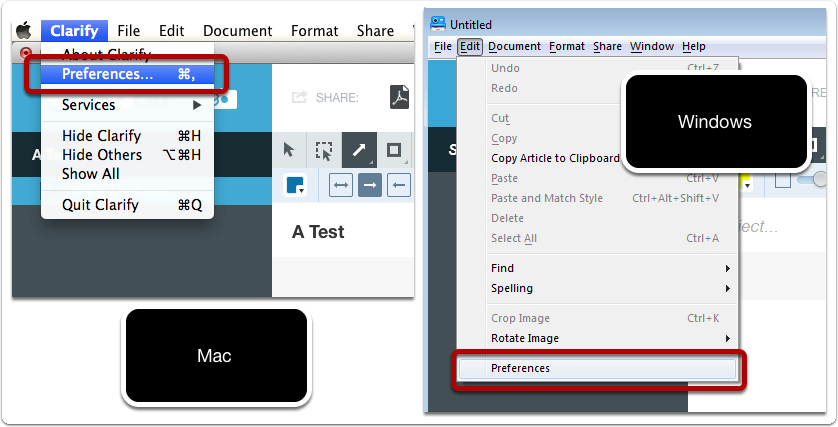Screen dimensions: 838x427
Task: Open the Window menu
Action: coord(652,46)
